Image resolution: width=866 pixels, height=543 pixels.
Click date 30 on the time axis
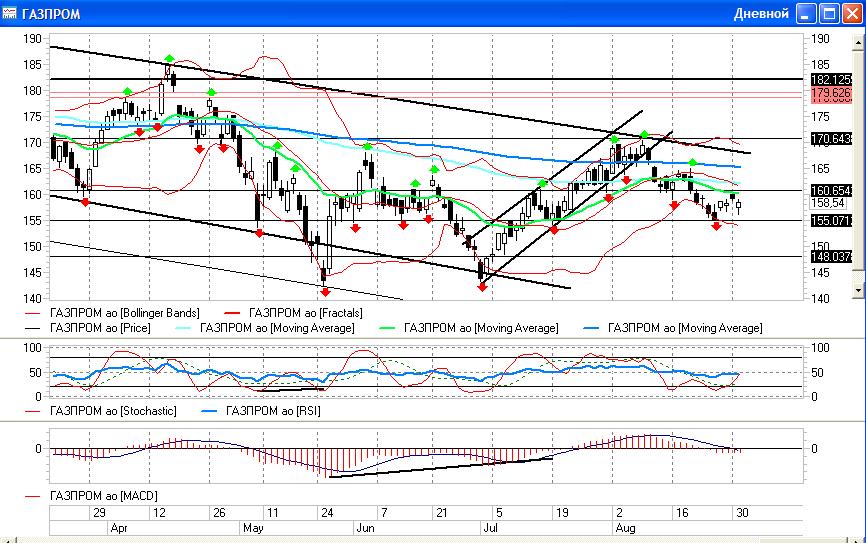(x=742, y=513)
